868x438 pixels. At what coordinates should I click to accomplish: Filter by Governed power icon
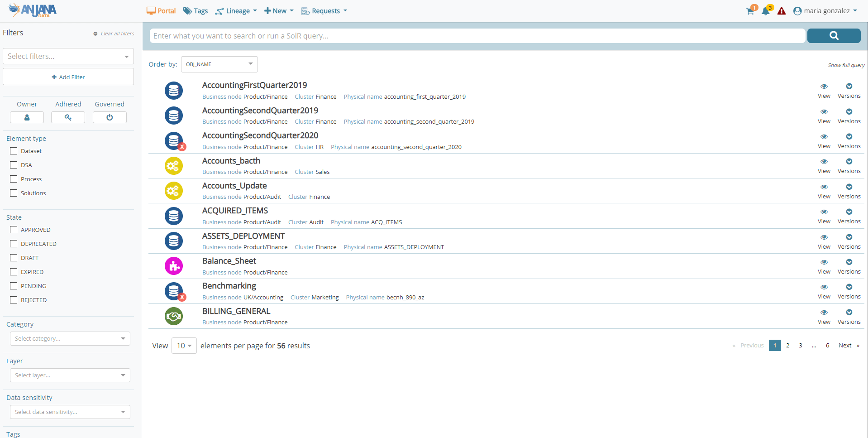110,117
